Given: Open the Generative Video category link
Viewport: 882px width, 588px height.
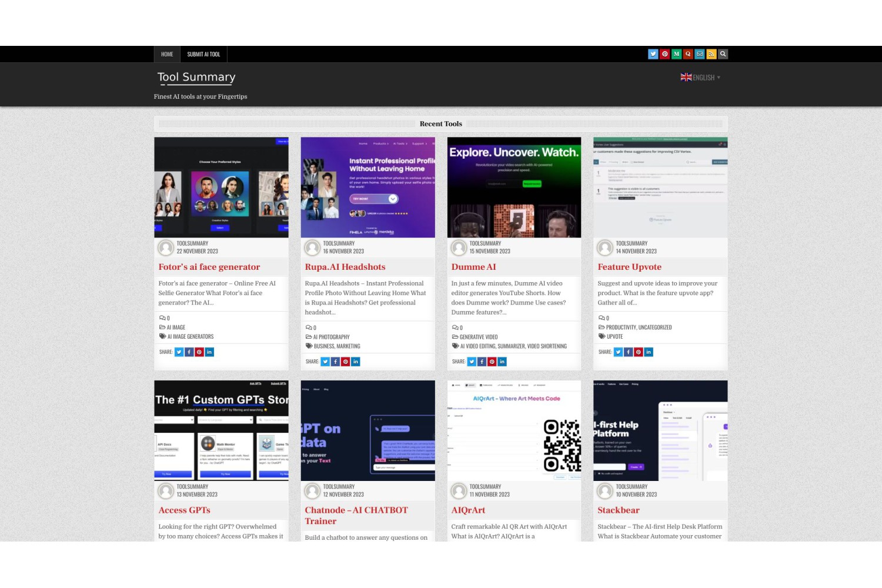Looking at the screenshot, I should [x=479, y=337].
